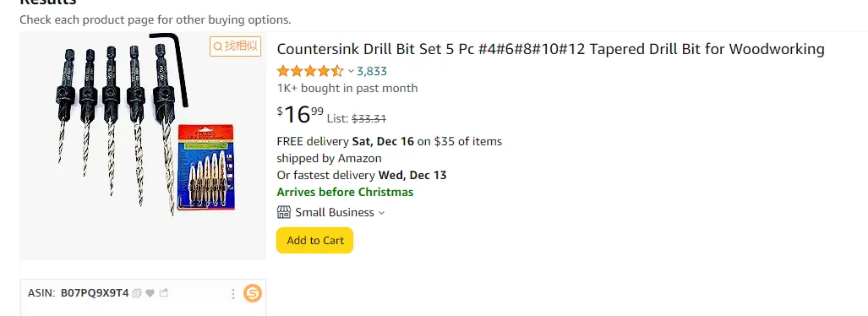Add the countersink drill bit set to cart

(x=315, y=240)
